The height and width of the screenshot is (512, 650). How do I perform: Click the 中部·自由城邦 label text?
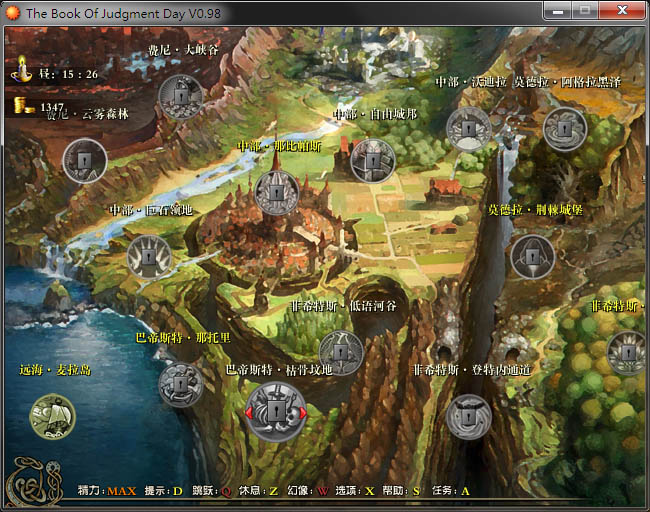(375, 114)
